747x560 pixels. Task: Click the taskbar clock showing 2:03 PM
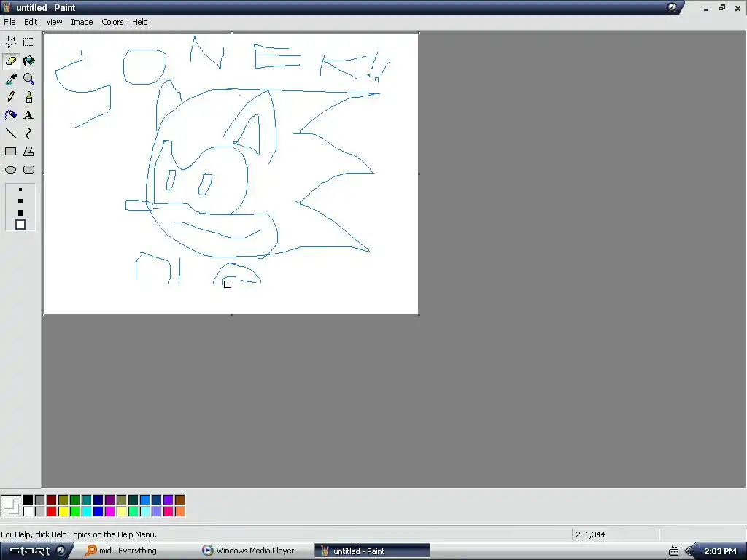720,551
